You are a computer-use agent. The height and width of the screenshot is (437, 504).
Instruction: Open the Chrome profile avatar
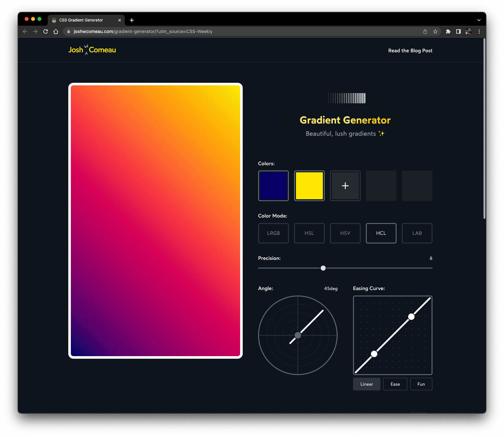(x=469, y=31)
